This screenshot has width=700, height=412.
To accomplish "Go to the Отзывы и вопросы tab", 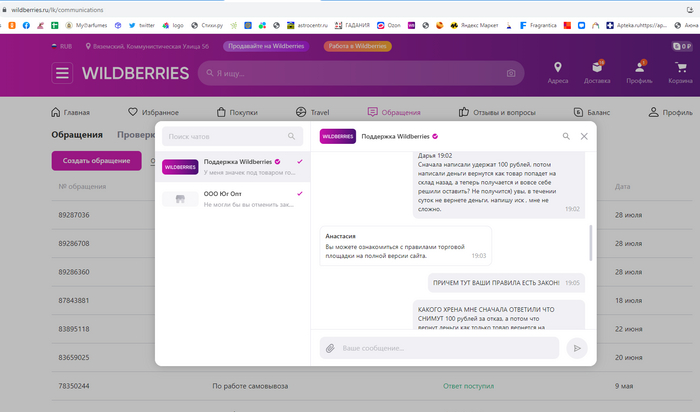I will pos(497,112).
